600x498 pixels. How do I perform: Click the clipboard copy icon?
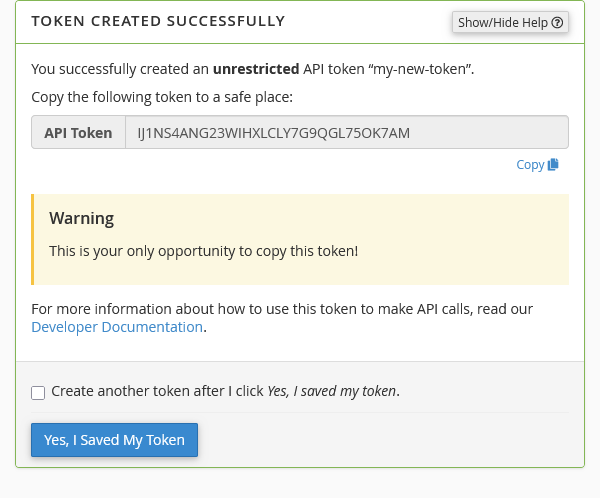(x=553, y=165)
